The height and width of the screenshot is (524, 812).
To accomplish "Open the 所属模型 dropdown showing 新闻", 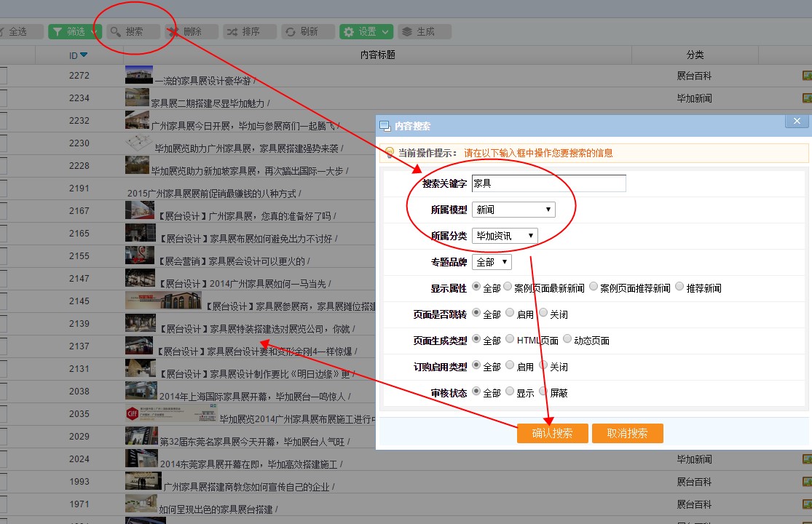I will coord(513,210).
